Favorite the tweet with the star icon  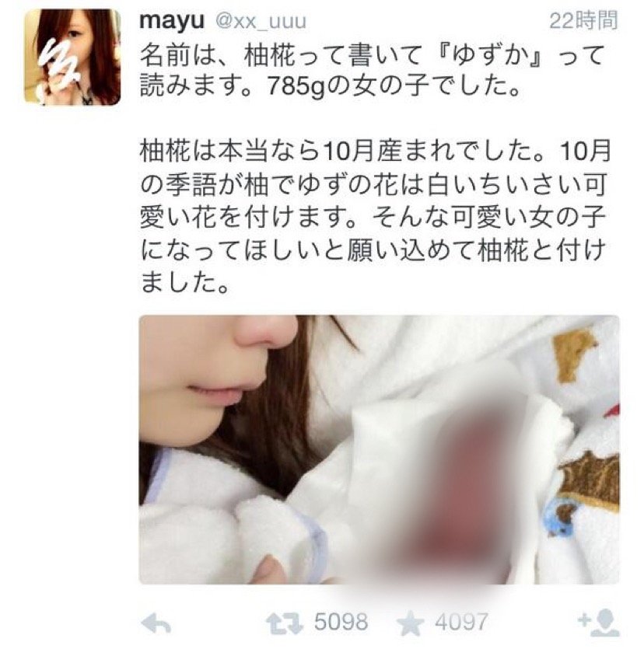410,623
